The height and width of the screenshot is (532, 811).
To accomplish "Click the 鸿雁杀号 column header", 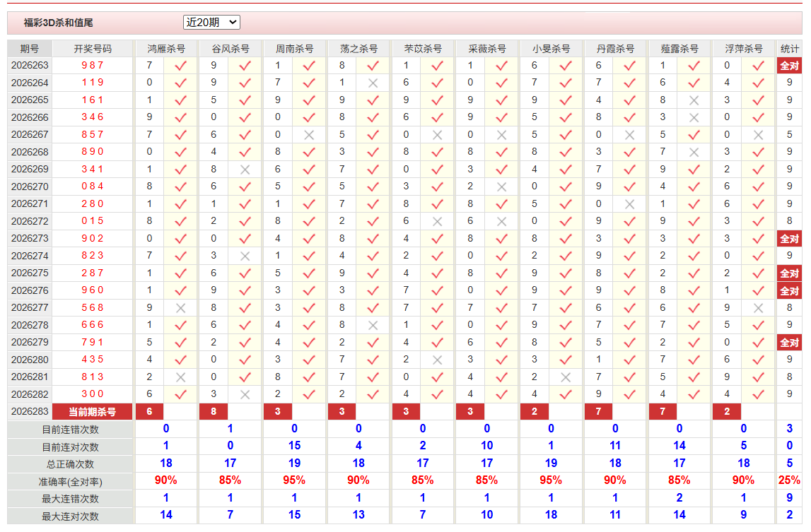I will pos(166,49).
